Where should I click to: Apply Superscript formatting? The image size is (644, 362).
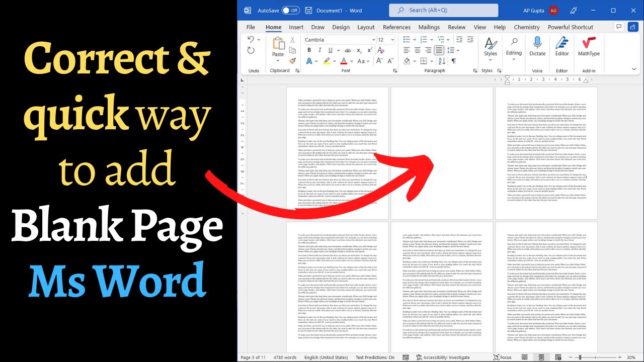pos(370,50)
